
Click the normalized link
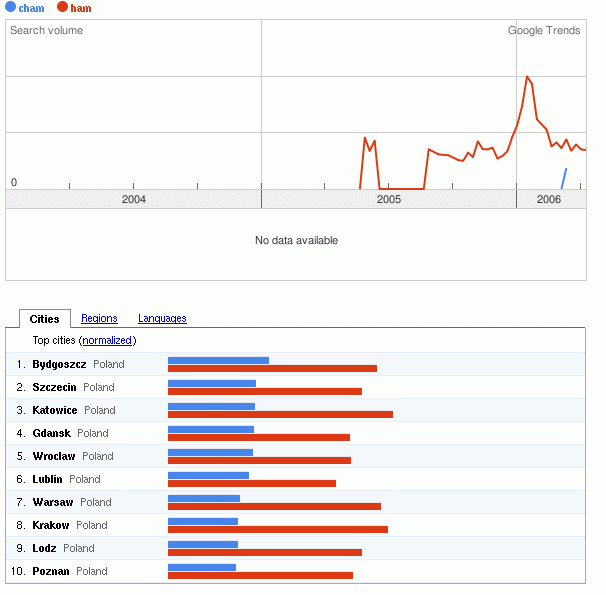(x=108, y=341)
